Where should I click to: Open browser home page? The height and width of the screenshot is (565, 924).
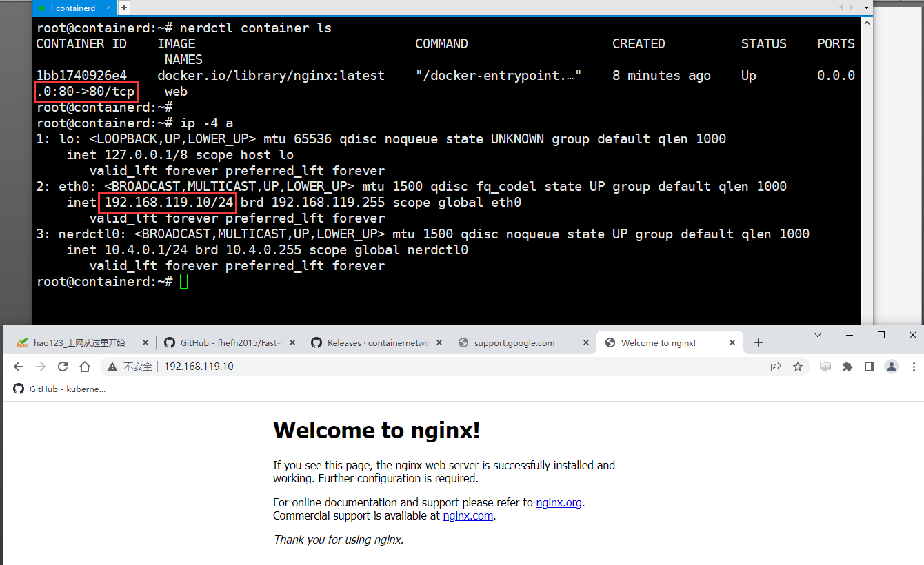[85, 367]
